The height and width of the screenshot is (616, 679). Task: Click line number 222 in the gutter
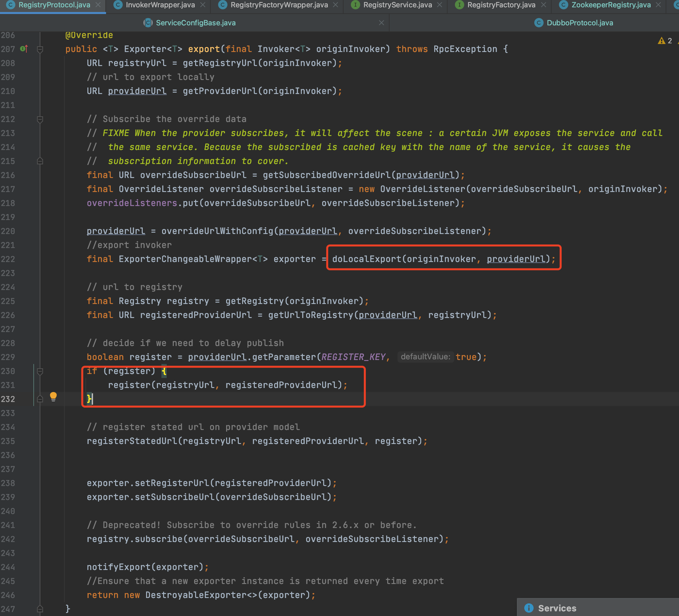pyautogui.click(x=8, y=259)
